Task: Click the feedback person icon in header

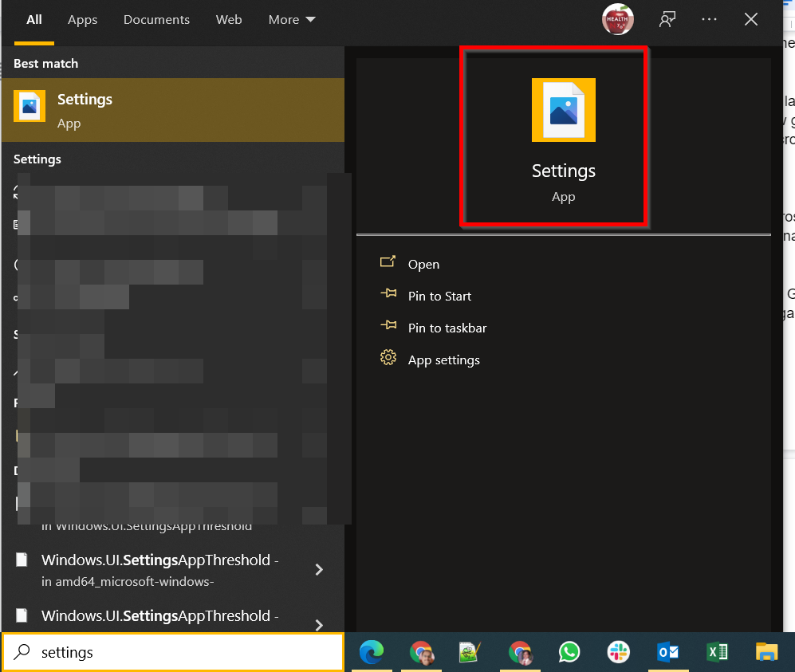Action: pos(667,20)
